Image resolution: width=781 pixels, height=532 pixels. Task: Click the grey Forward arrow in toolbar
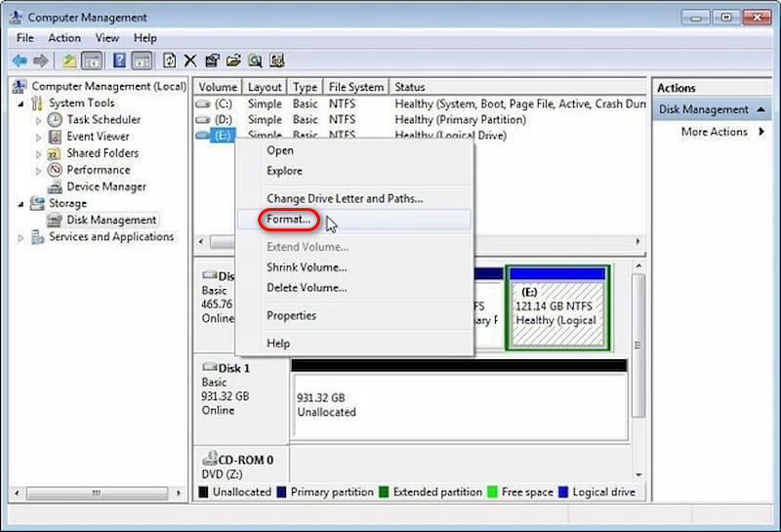click(x=41, y=61)
